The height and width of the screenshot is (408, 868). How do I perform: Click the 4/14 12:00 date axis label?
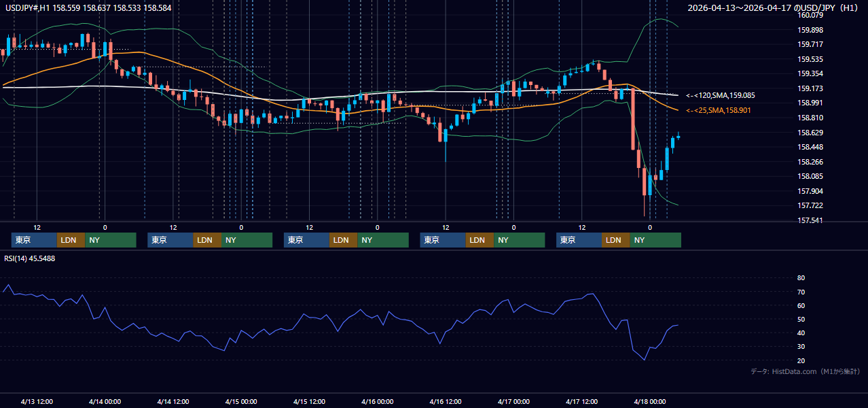173,401
